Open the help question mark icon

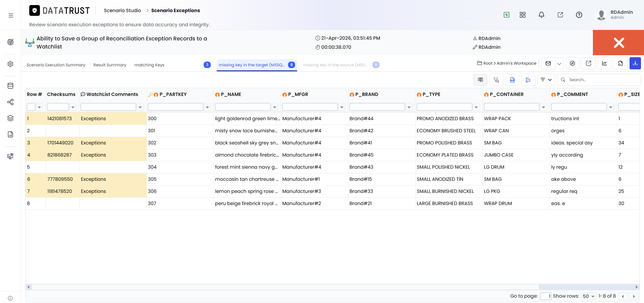579,15
